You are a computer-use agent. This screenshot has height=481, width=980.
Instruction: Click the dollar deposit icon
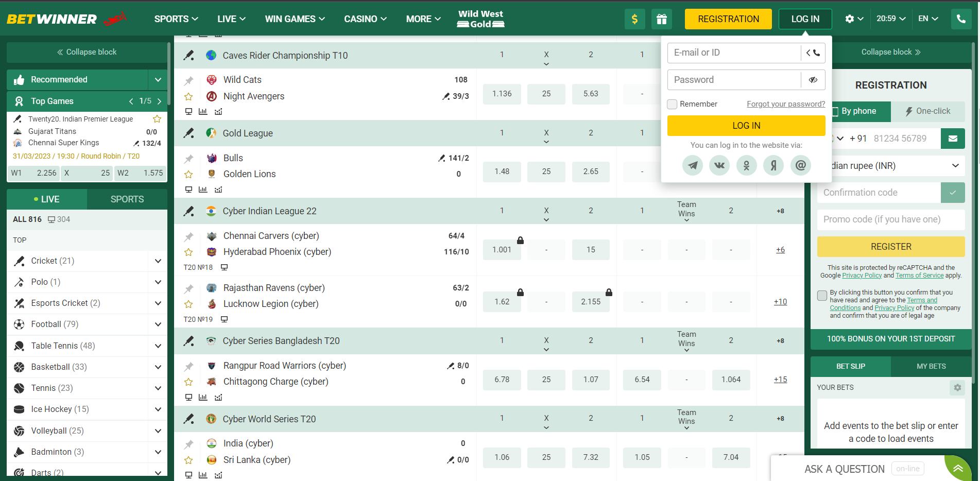click(x=634, y=19)
